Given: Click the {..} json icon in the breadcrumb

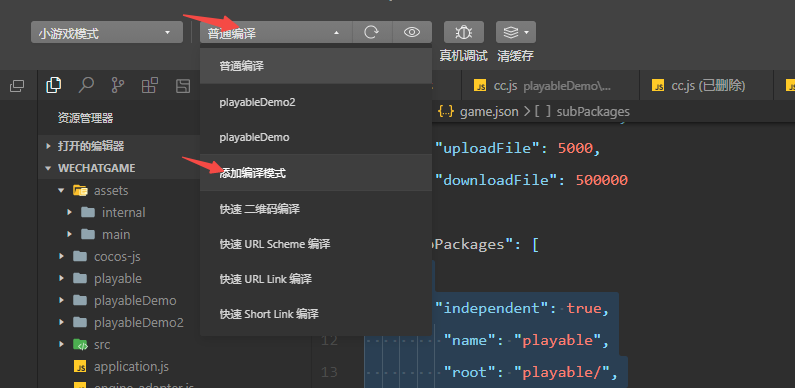Looking at the screenshot, I should pos(445,112).
